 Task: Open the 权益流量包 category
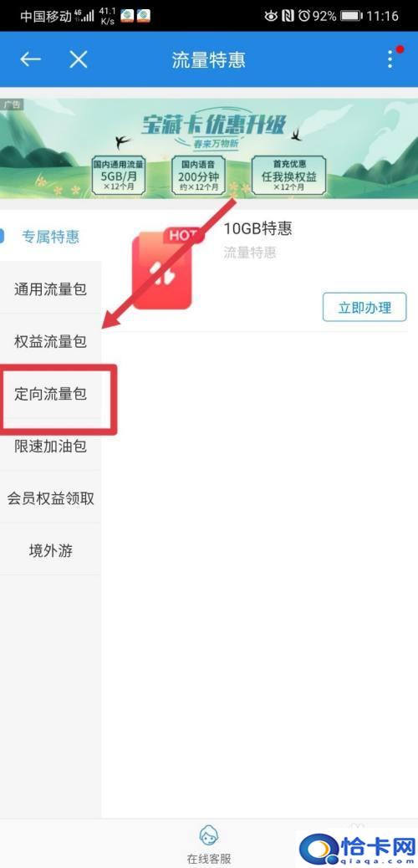[x=50, y=341]
